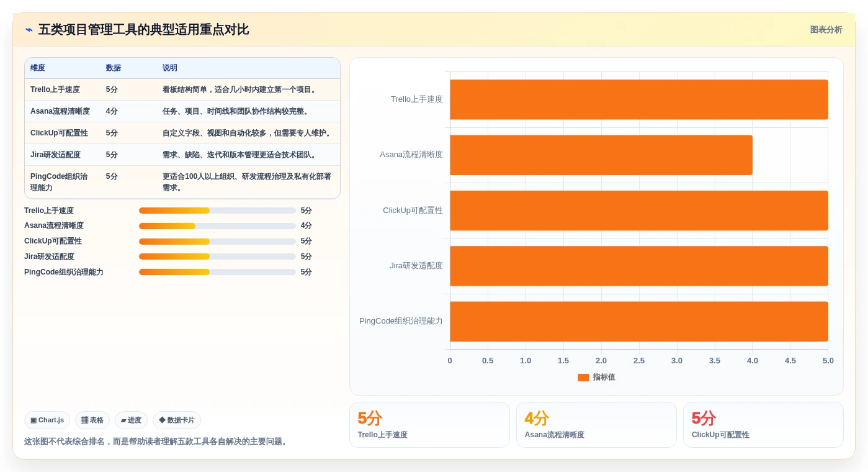Click the Asana流程清晰度 chart bar

[x=601, y=155]
